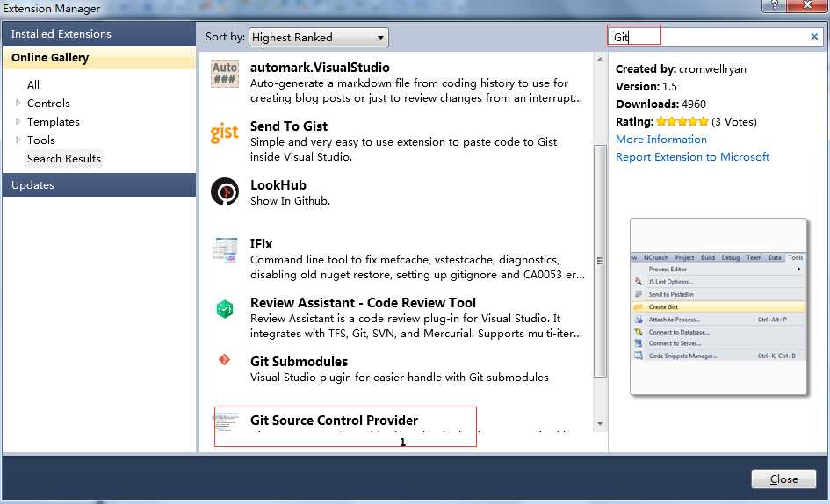
Task: Click the extension preview screenshot thumbnail
Action: [718, 306]
